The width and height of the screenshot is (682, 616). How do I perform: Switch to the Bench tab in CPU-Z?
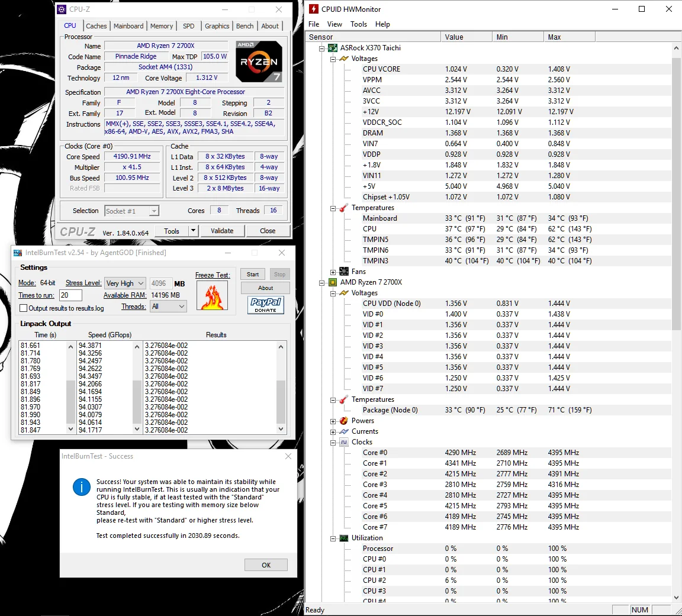(245, 26)
